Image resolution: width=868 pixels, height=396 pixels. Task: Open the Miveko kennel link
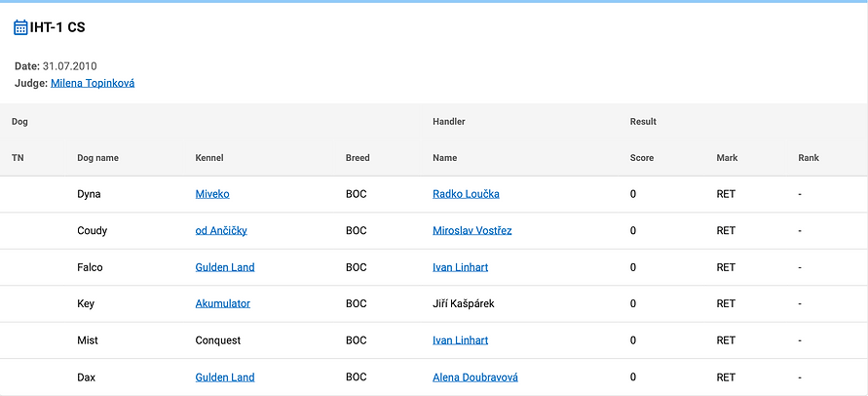[x=212, y=194]
